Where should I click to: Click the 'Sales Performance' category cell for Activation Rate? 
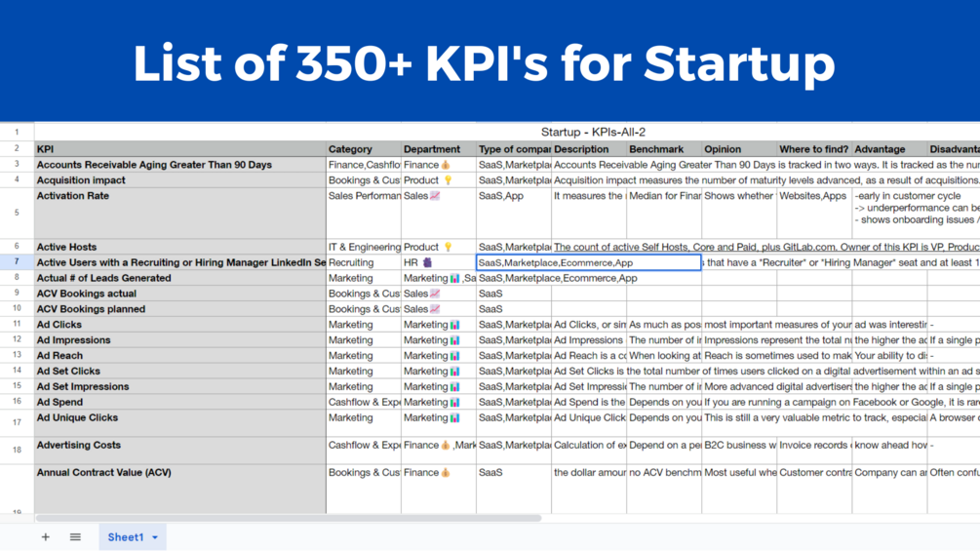pos(364,213)
